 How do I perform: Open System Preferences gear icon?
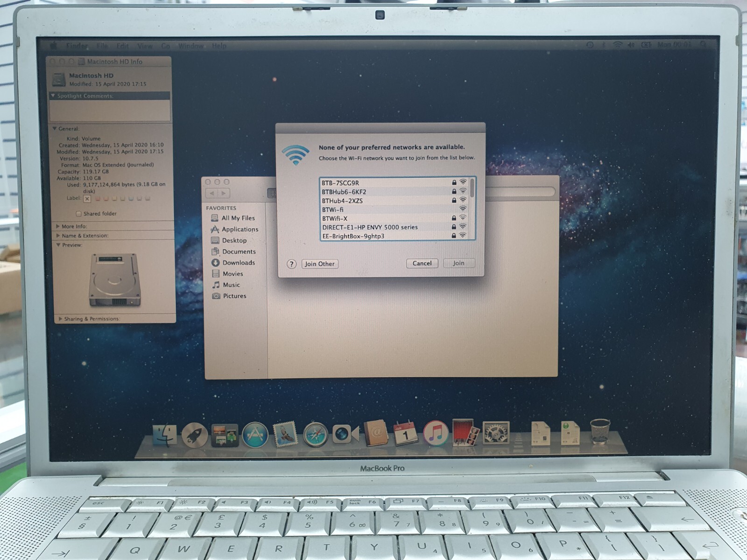pyautogui.click(x=495, y=432)
